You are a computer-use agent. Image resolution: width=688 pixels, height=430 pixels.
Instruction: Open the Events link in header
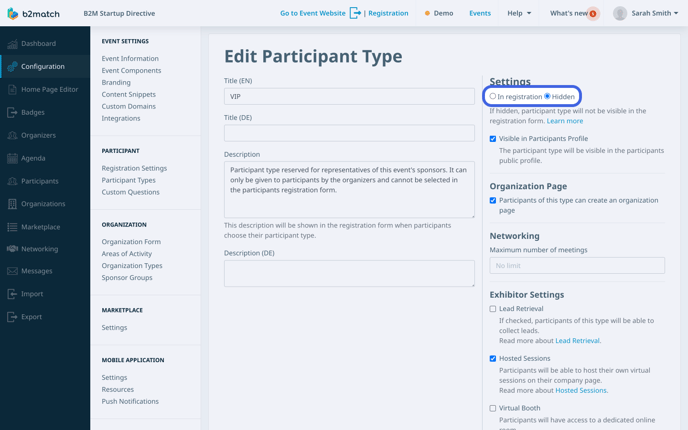pos(480,13)
